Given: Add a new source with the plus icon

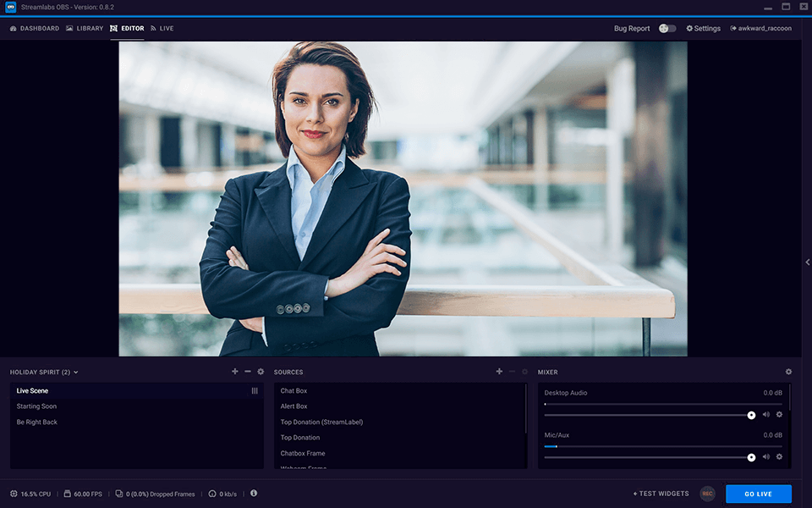Looking at the screenshot, I should tap(499, 371).
